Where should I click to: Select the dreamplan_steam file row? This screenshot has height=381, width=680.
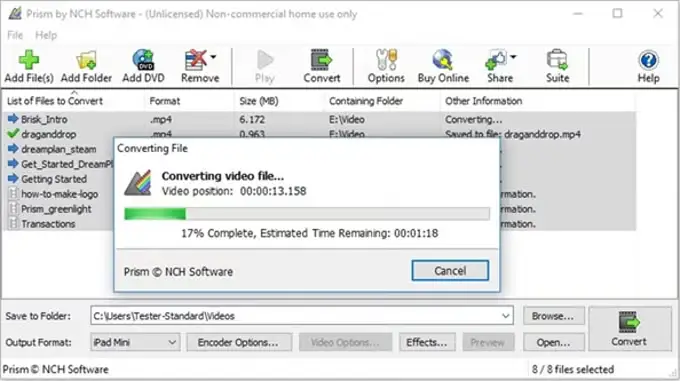point(59,149)
